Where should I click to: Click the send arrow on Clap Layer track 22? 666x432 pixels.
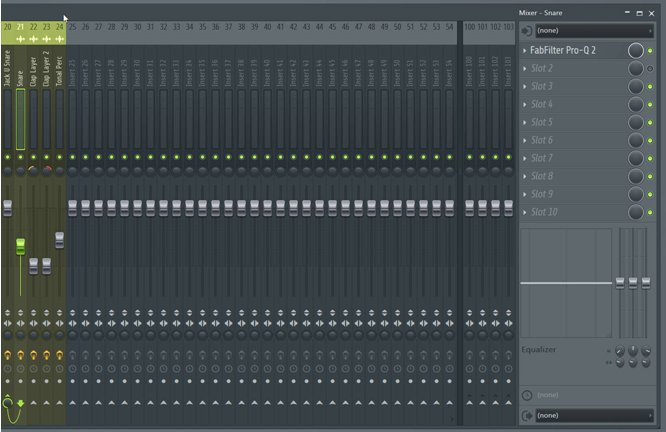tap(34, 402)
